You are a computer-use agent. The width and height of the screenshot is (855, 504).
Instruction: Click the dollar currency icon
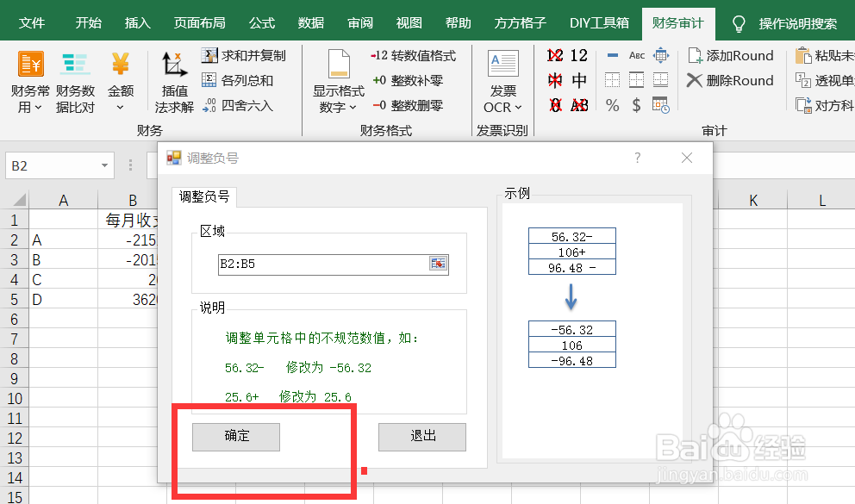(x=636, y=105)
